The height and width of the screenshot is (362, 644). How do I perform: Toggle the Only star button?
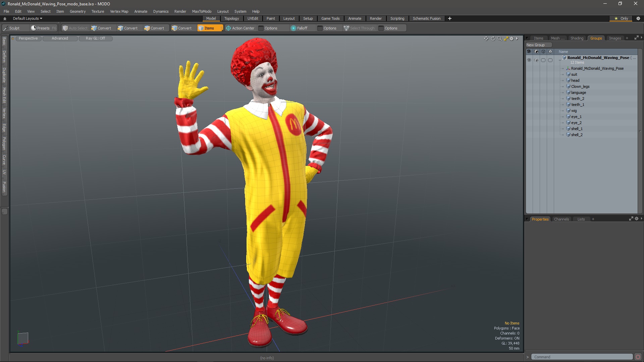[x=621, y=18]
